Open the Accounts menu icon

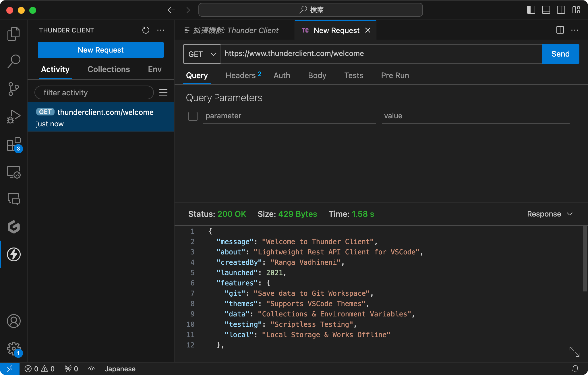[x=13, y=321]
